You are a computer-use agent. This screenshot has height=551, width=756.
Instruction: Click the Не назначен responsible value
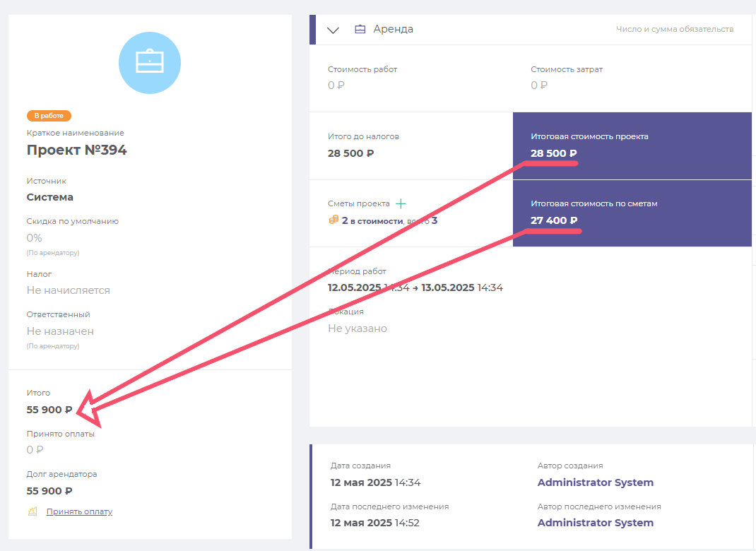(x=60, y=331)
